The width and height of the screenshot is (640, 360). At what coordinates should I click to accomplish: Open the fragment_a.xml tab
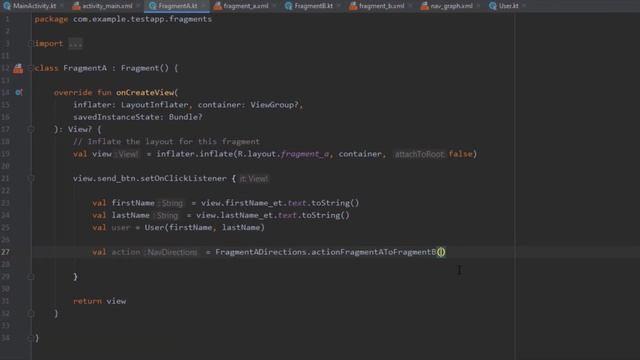[x=241, y=6]
